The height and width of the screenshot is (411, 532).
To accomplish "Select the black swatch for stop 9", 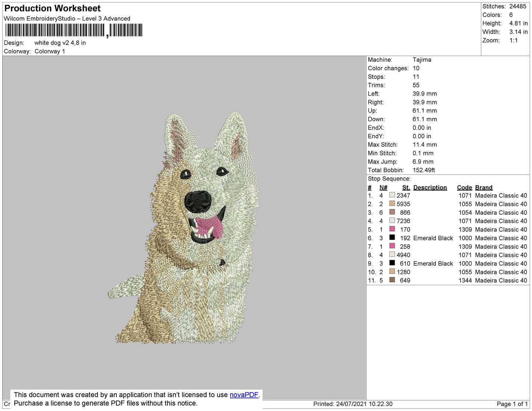I will (392, 263).
